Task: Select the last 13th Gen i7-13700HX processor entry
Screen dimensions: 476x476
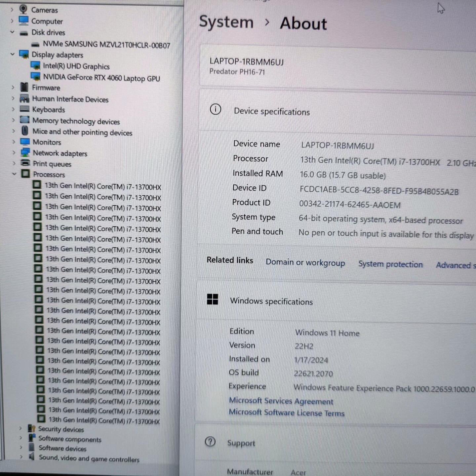Action: coord(104,420)
